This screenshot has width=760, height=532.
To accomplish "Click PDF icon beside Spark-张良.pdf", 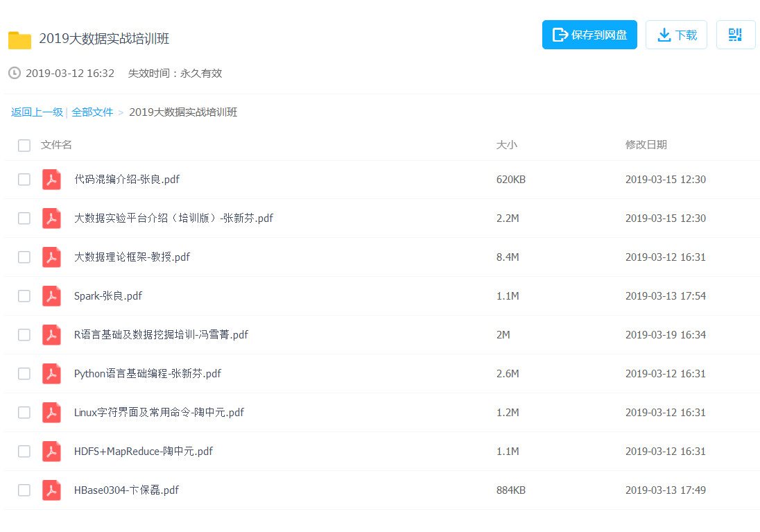I will click(51, 296).
